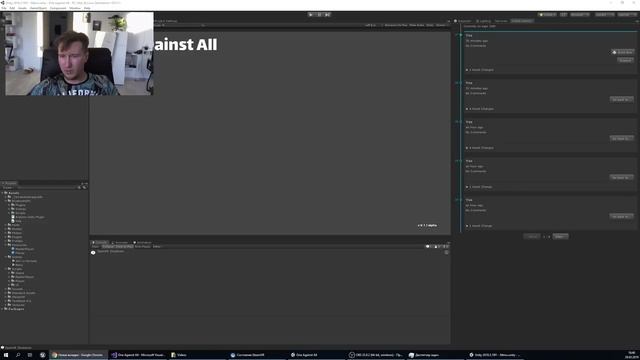Open the GameObject menu
640x360 pixels.
(38, 8)
